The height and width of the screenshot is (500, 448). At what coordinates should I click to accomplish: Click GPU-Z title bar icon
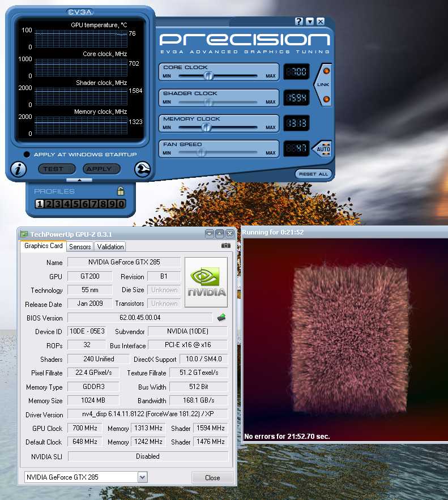click(24, 234)
